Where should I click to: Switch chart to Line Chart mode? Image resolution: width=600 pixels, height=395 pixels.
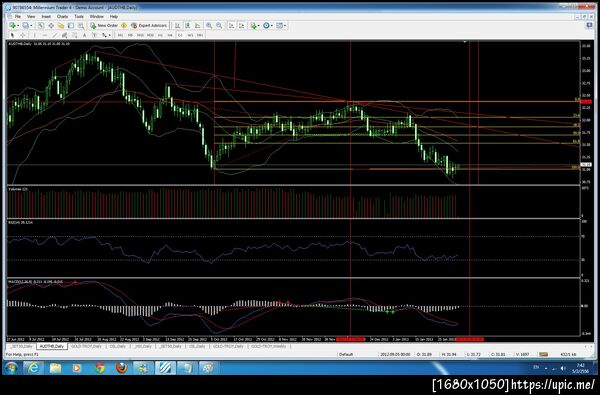point(197,26)
